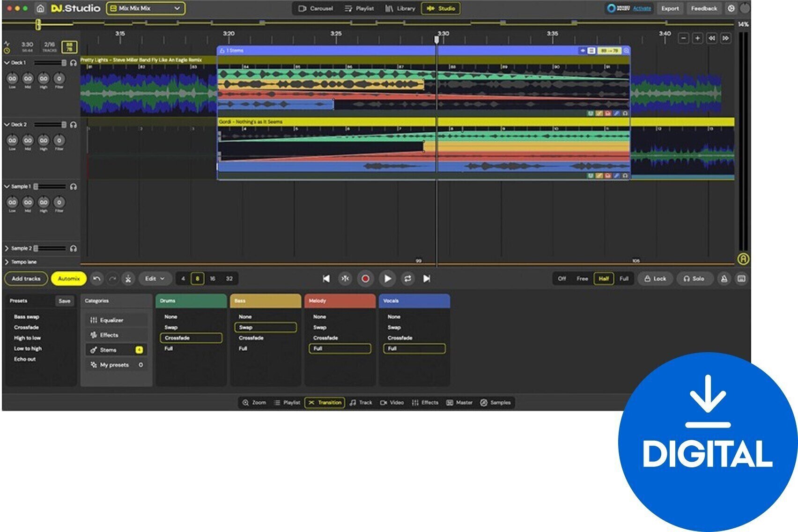Adjust the Filter knob on Deck 1
Viewport: 798px width, 532px height.
click(x=59, y=78)
